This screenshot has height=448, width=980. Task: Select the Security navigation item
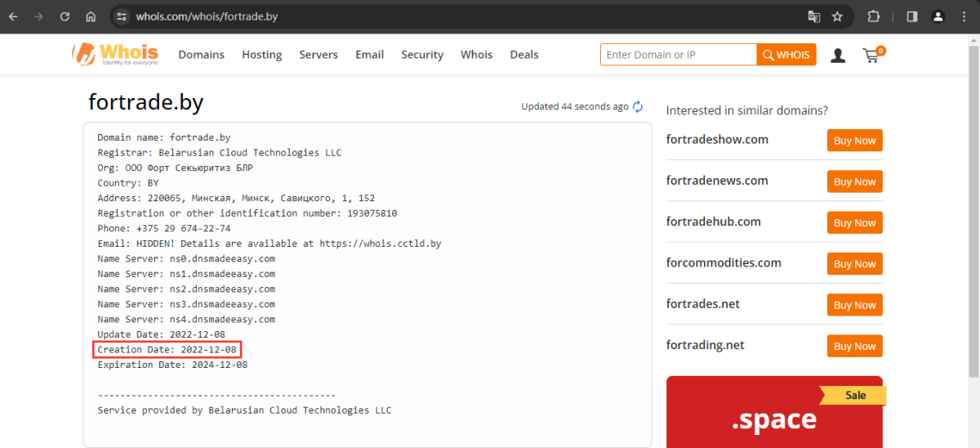[421, 55]
